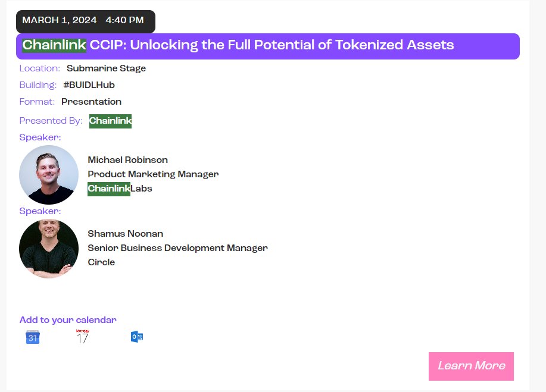Add event to Google Calendar
Image resolution: width=546 pixels, height=392 pixels.
pos(33,337)
